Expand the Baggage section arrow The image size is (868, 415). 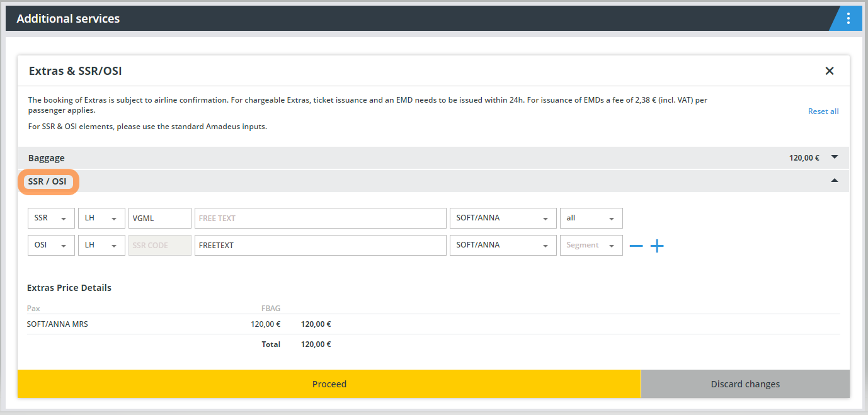click(x=835, y=157)
